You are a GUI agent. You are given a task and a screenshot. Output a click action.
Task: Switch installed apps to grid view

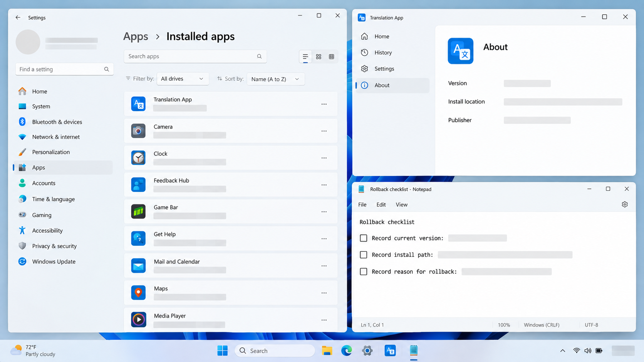click(319, 57)
